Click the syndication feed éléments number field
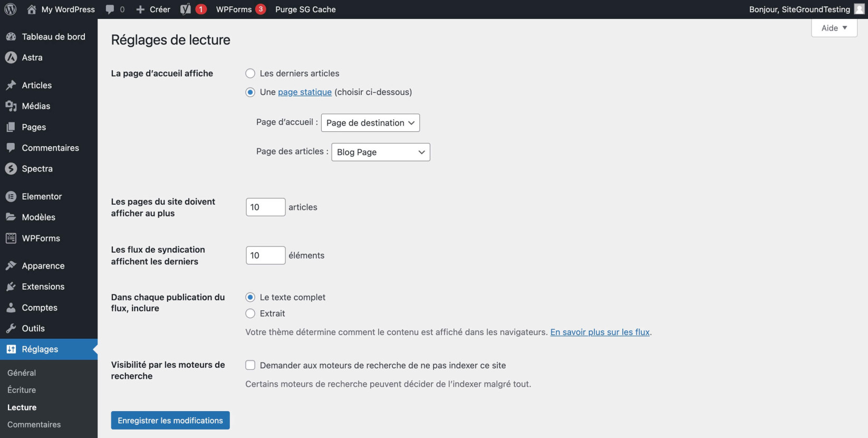 pyautogui.click(x=266, y=255)
